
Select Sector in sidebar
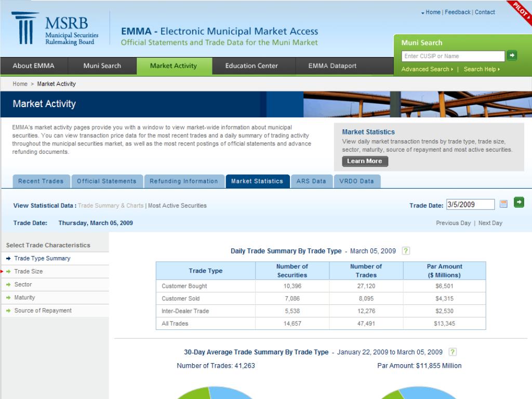click(23, 284)
